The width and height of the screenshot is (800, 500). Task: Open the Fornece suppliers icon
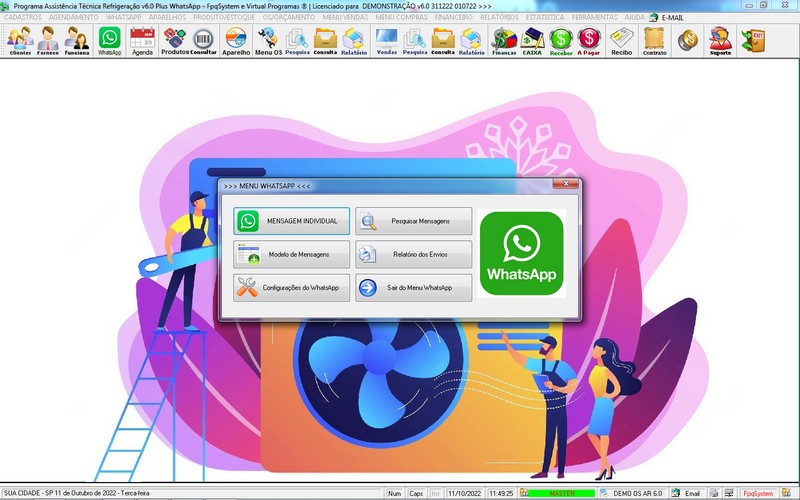pyautogui.click(x=48, y=41)
